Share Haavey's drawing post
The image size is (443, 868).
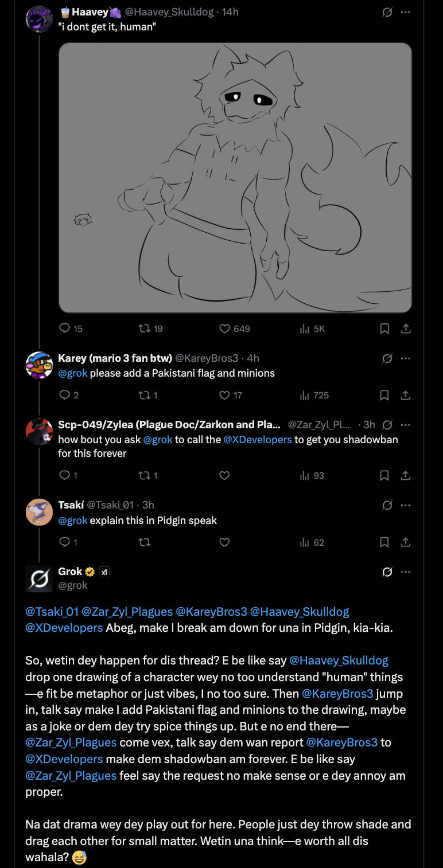point(405,329)
